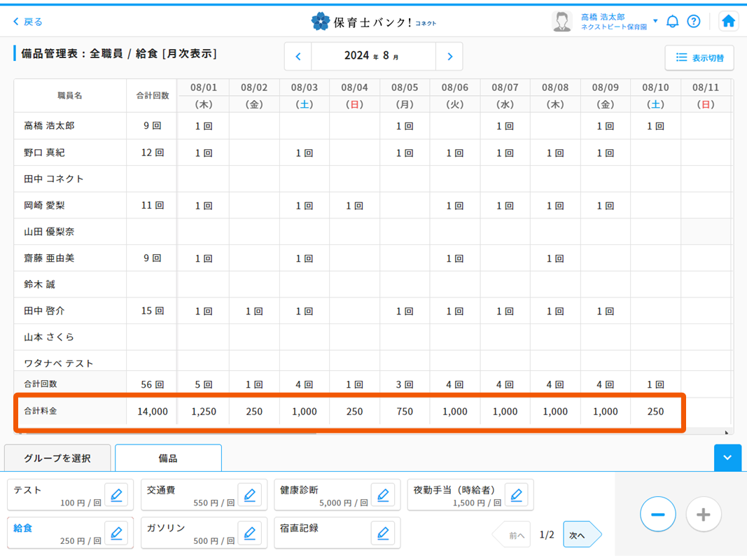Edit 健康診断 with its pencil icon
The height and width of the screenshot is (560, 747).
click(384, 495)
